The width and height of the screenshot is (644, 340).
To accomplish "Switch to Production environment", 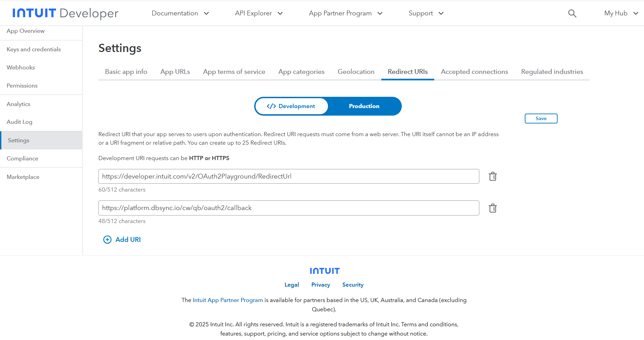I will pyautogui.click(x=364, y=106).
